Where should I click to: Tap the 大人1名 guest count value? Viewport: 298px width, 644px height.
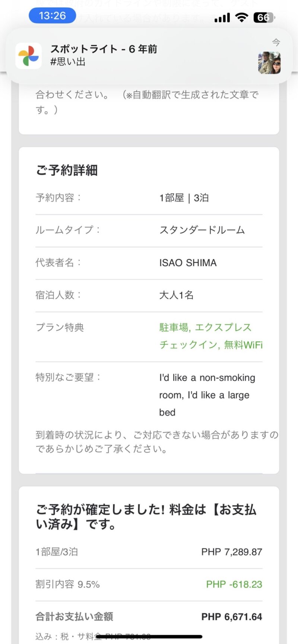(176, 295)
